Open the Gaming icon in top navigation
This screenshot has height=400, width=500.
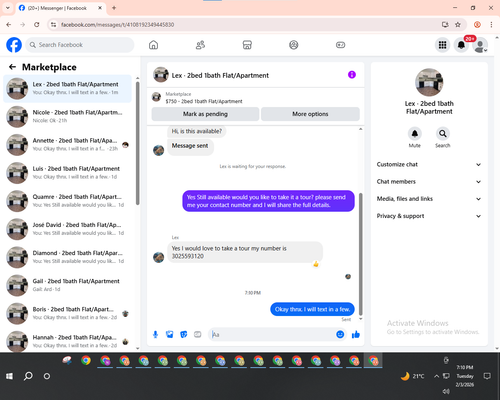[340, 45]
